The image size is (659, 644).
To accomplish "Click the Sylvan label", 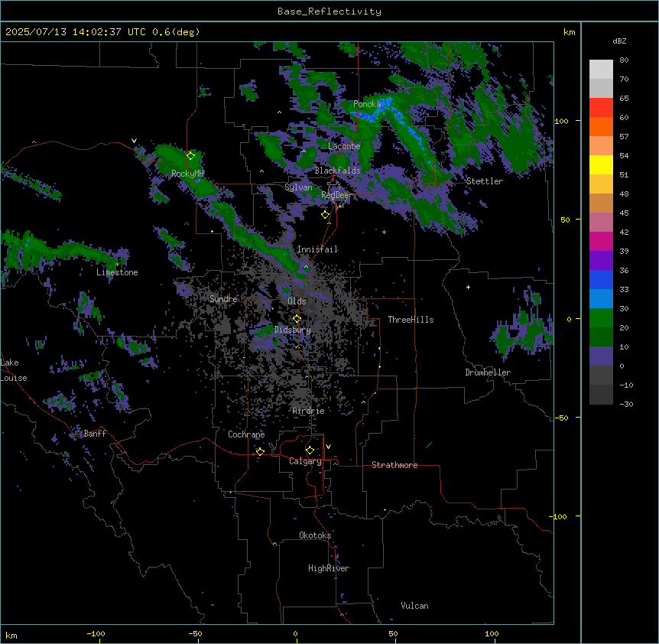I will (x=298, y=187).
